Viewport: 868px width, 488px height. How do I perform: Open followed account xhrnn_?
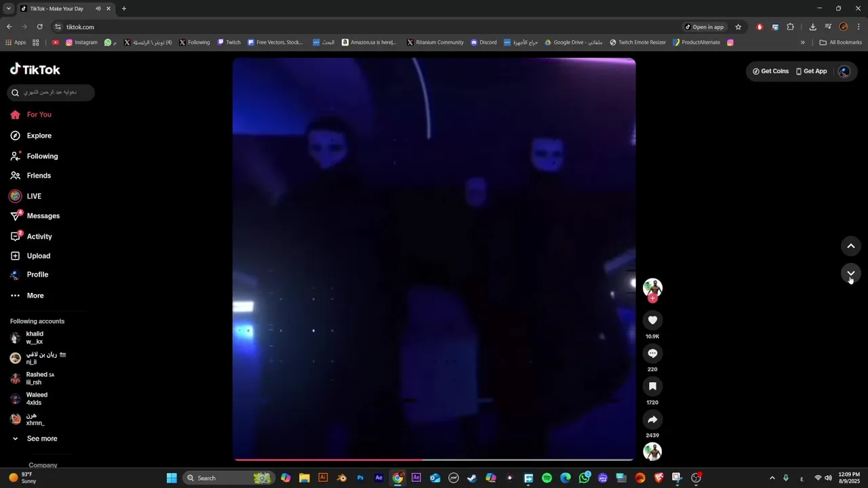[27, 419]
